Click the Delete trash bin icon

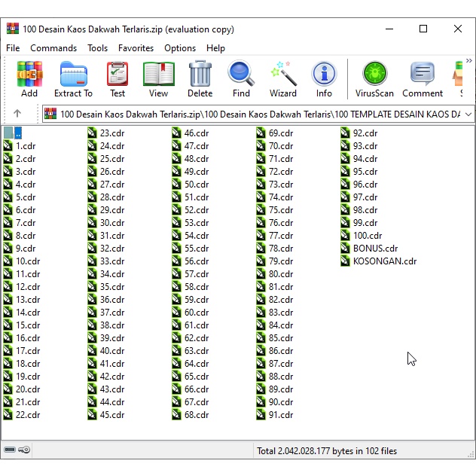coord(200,79)
